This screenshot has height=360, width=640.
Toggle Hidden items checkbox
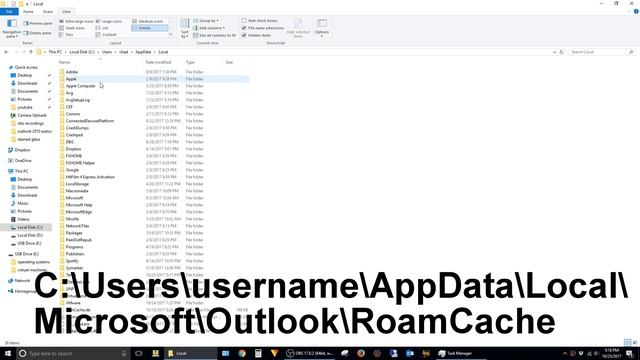tap(256, 36)
